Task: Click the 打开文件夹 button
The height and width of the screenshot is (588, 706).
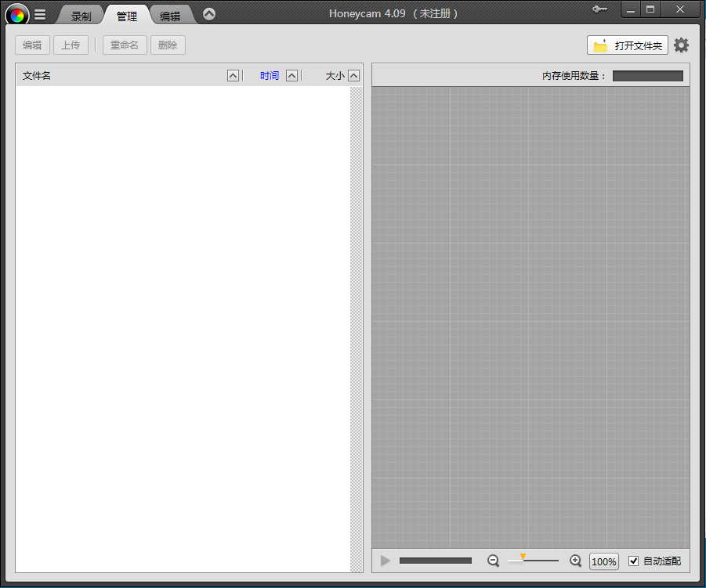Action: [628, 45]
